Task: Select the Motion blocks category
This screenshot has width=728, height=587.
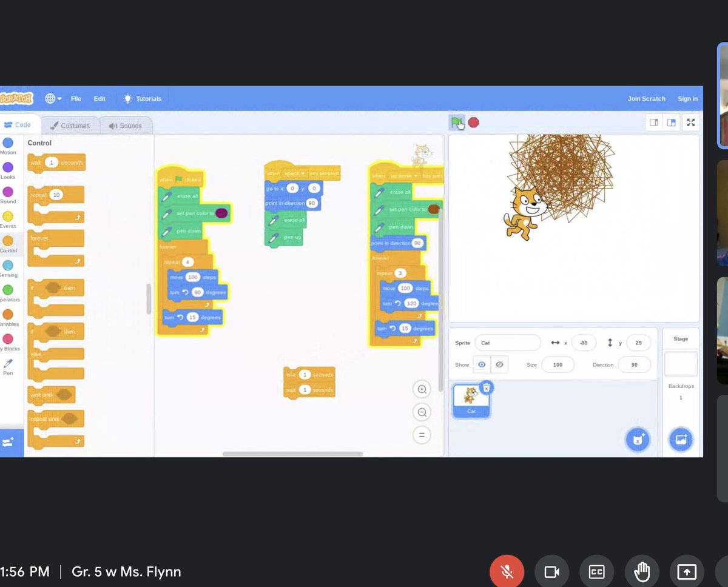Action: click(8, 146)
